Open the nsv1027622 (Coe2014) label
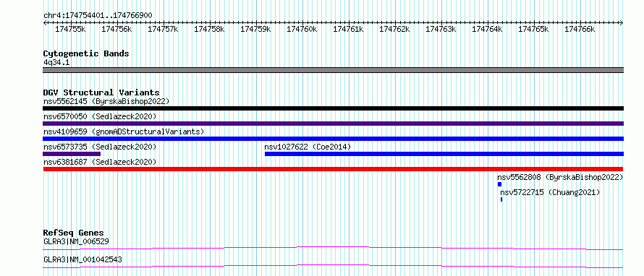Viewport: 644px width, 276px height. coord(308,147)
